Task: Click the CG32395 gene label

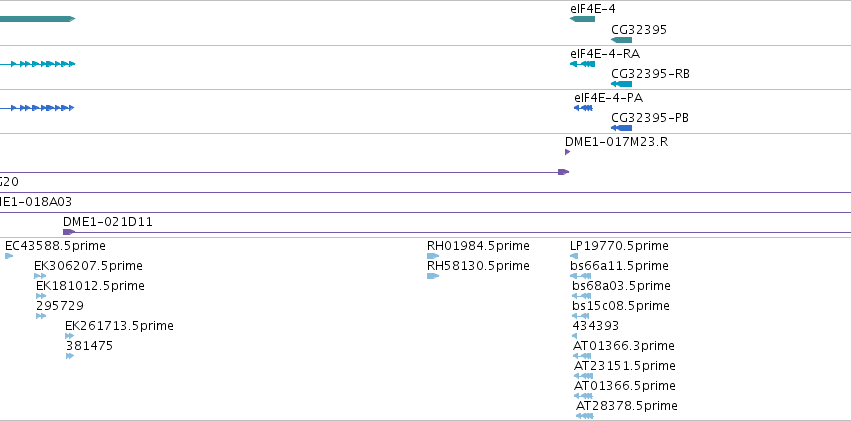Action: click(639, 30)
